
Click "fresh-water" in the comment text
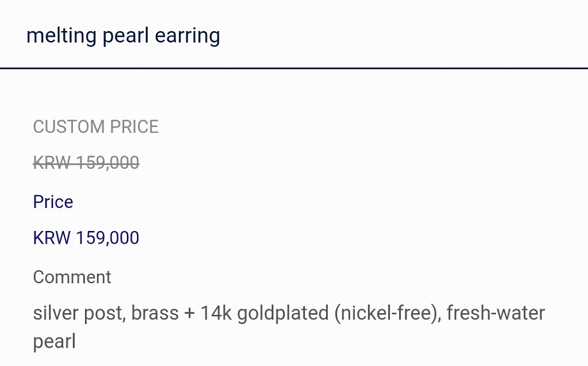496,314
